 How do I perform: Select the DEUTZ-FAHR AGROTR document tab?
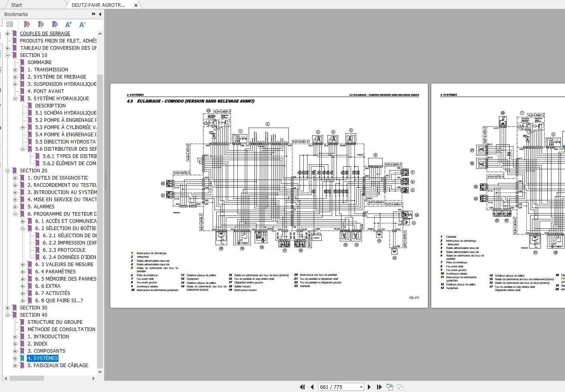(98, 5)
